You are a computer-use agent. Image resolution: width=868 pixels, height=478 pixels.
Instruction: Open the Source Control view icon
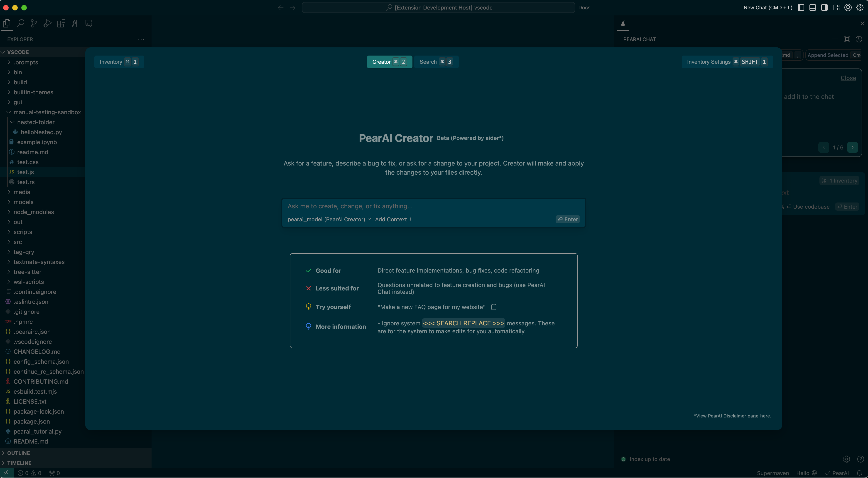(x=34, y=23)
